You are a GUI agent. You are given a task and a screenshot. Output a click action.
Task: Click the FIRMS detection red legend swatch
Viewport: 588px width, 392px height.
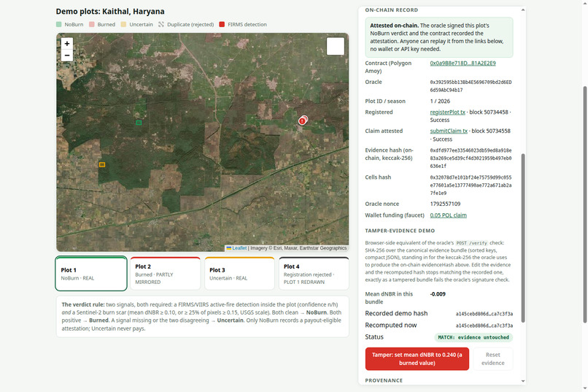[x=222, y=24]
